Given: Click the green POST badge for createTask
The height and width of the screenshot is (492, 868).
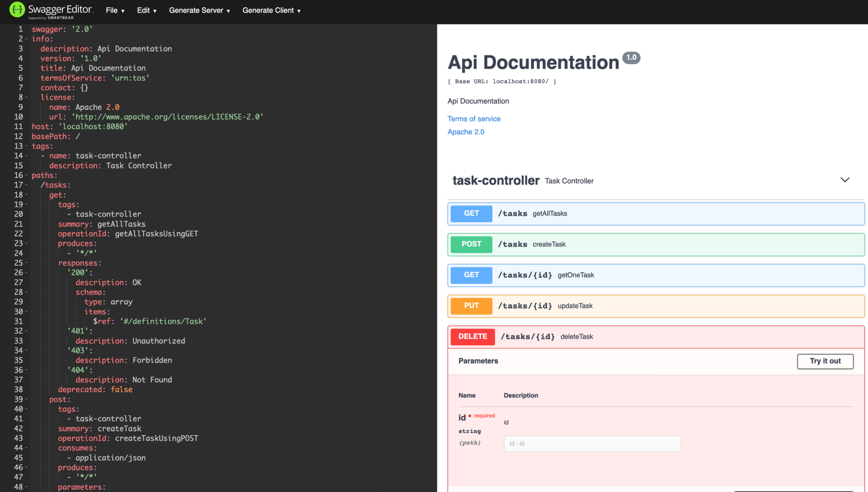Looking at the screenshot, I should pos(471,244).
